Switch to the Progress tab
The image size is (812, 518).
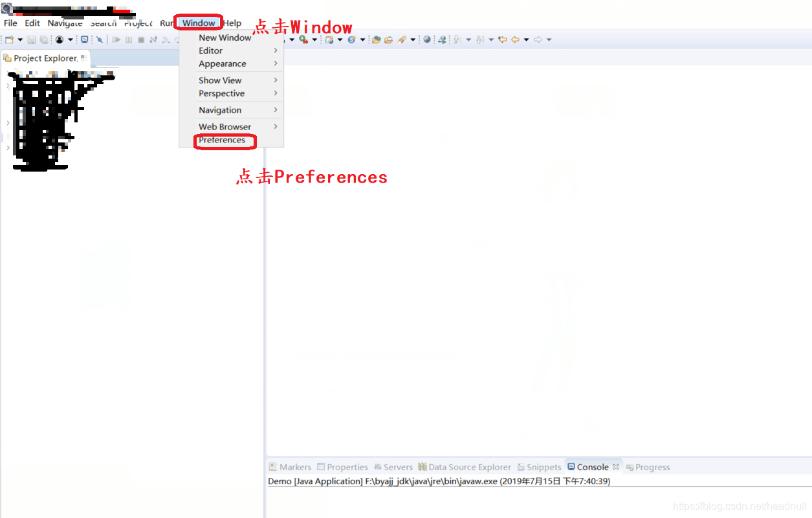point(648,467)
